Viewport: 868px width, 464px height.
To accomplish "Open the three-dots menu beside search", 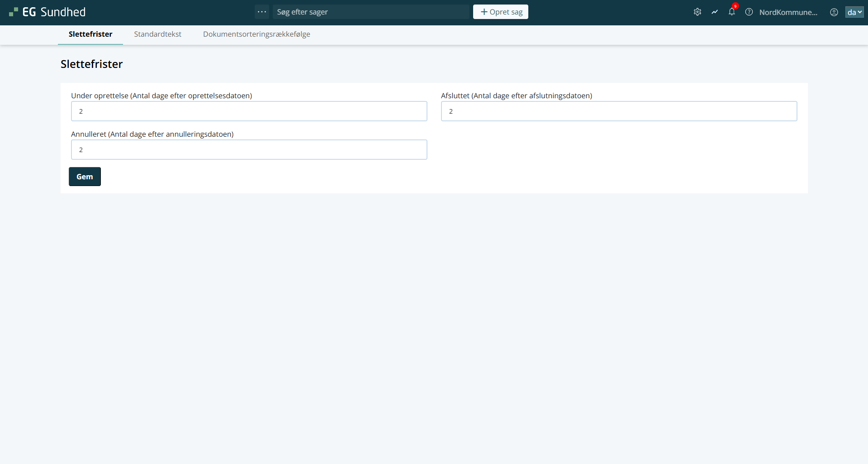I will coord(261,12).
